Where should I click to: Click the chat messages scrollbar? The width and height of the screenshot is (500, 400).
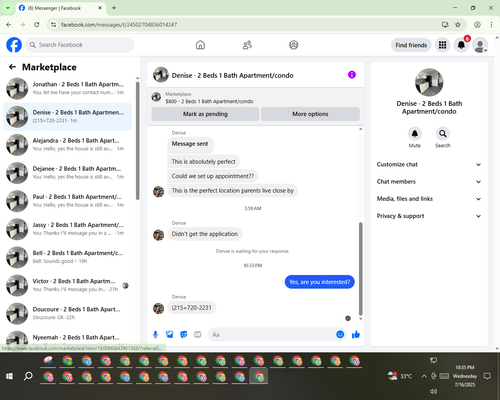click(x=360, y=268)
